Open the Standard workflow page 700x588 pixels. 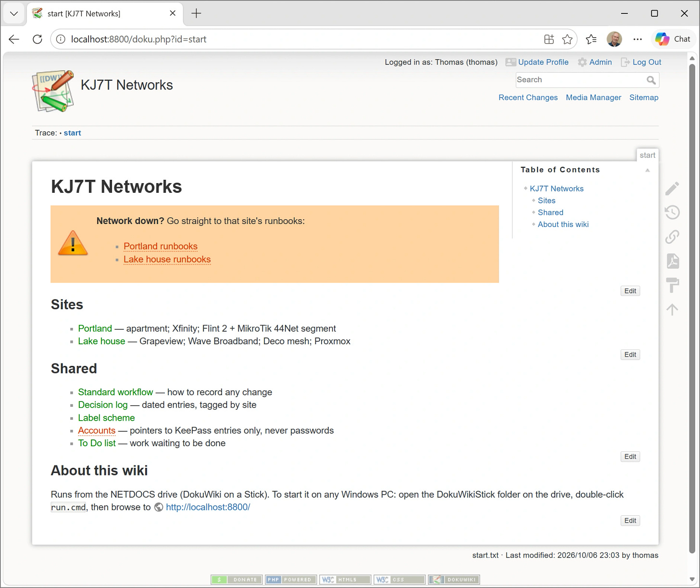115,392
